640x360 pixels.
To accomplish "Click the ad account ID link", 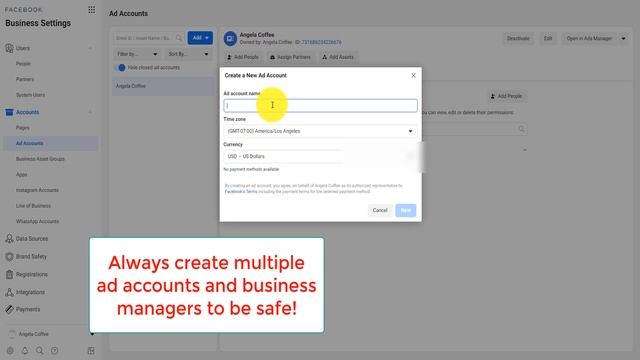I will click(x=321, y=42).
